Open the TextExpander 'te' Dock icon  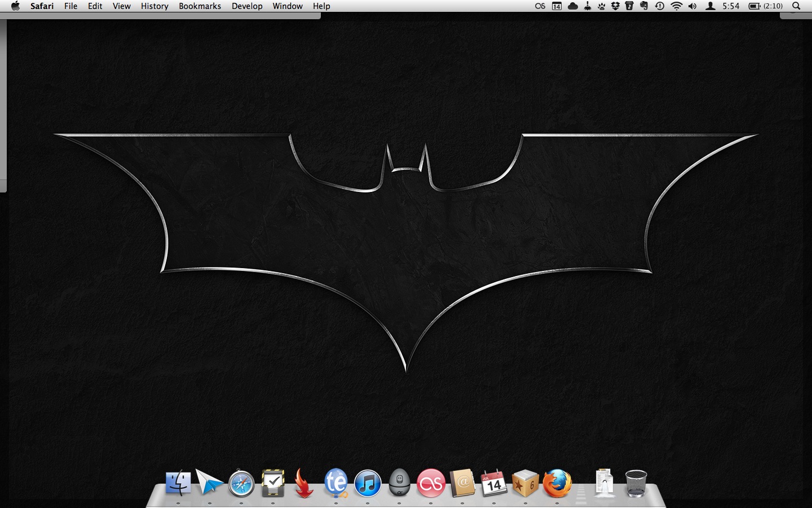336,484
